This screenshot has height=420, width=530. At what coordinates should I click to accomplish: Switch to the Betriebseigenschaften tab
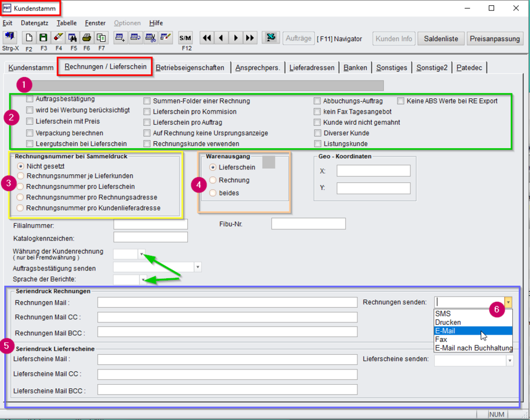click(190, 68)
